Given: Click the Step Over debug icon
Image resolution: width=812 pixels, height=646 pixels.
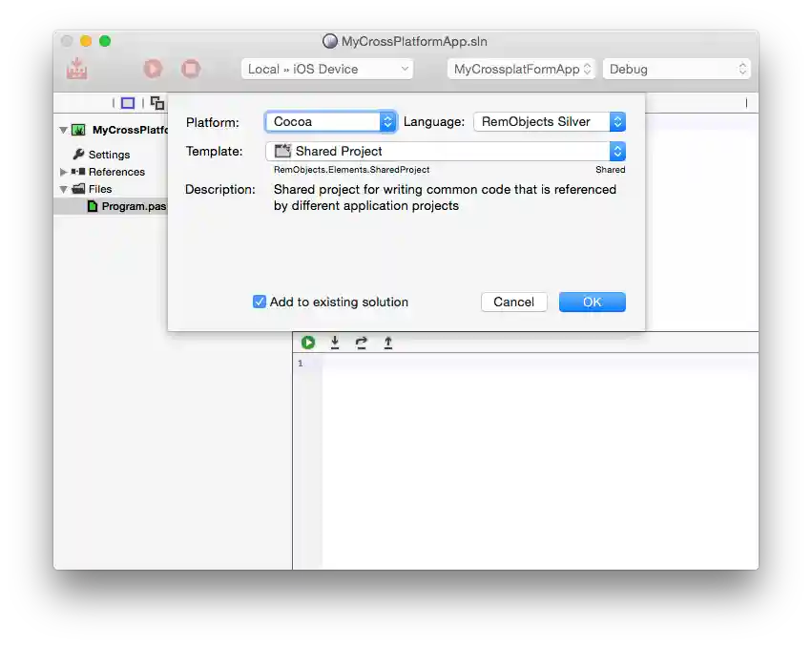Looking at the screenshot, I should click(x=362, y=343).
